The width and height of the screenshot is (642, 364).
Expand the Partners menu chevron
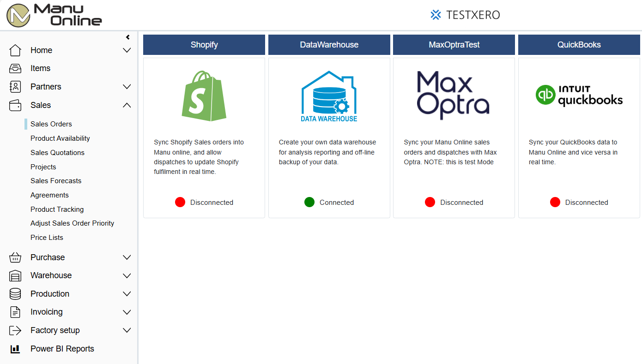(127, 87)
